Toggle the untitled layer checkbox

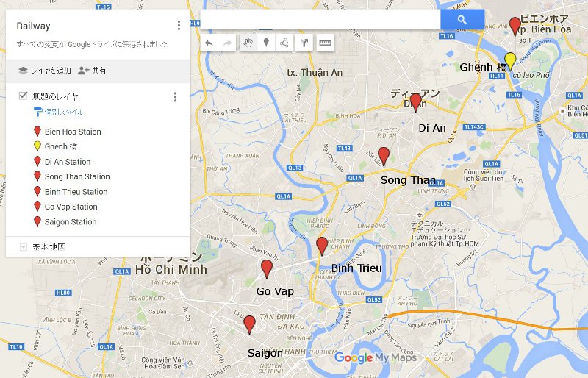[x=24, y=96]
